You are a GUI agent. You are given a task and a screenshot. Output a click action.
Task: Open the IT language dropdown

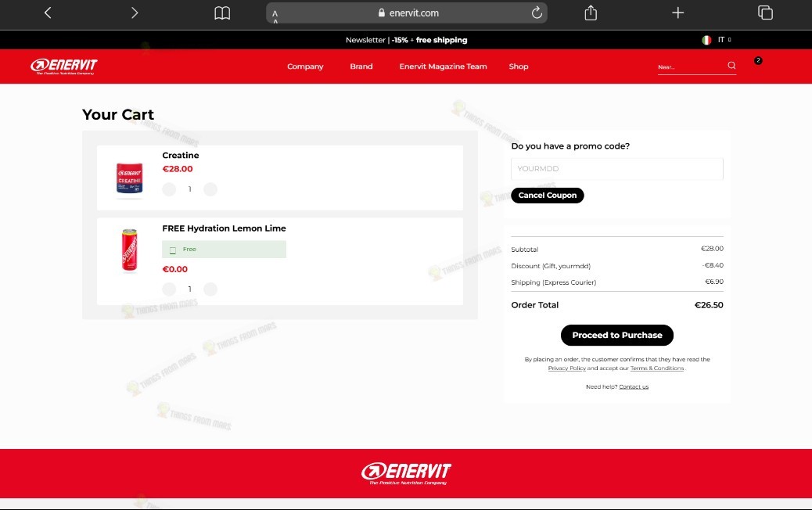coord(724,40)
